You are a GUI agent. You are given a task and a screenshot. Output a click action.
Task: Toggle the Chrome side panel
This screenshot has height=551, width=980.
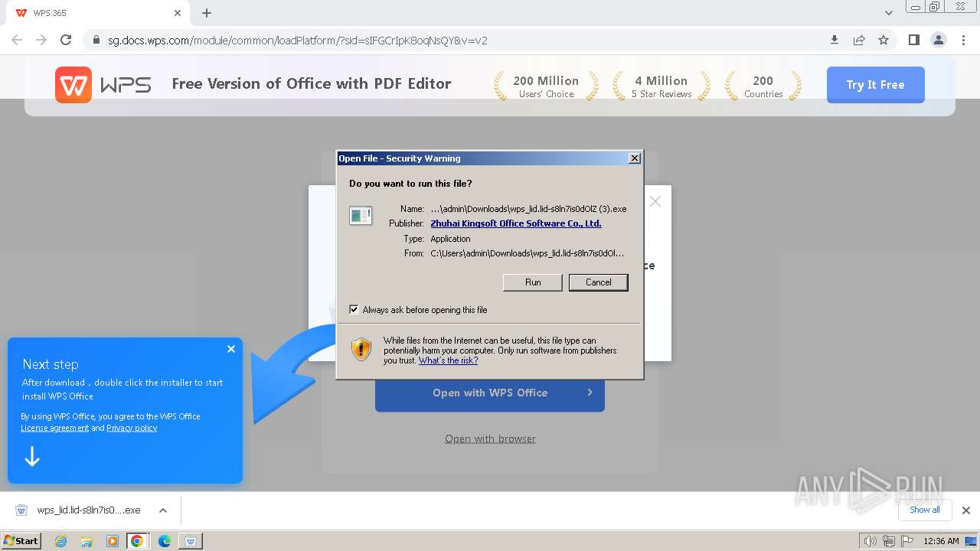click(x=913, y=40)
